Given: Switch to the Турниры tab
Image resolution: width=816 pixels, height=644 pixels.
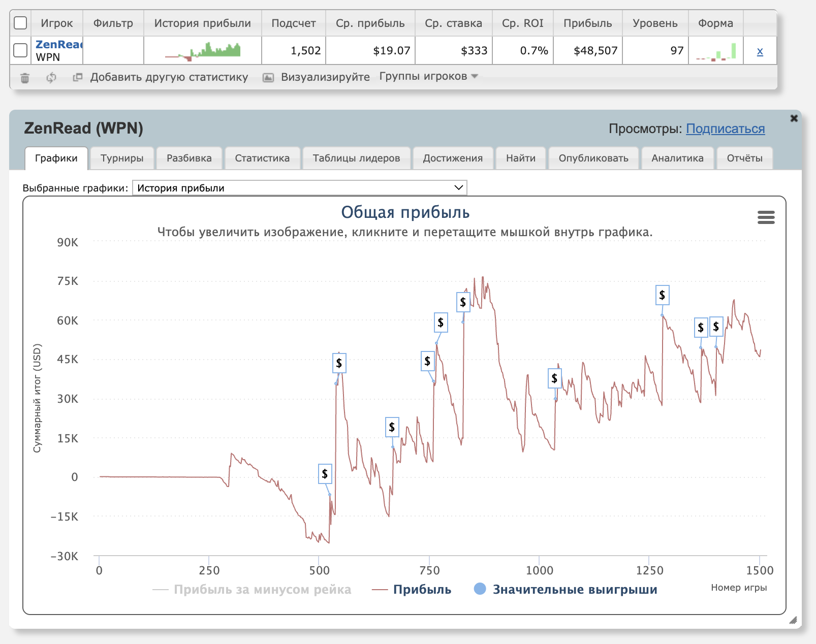Looking at the screenshot, I should (x=122, y=158).
